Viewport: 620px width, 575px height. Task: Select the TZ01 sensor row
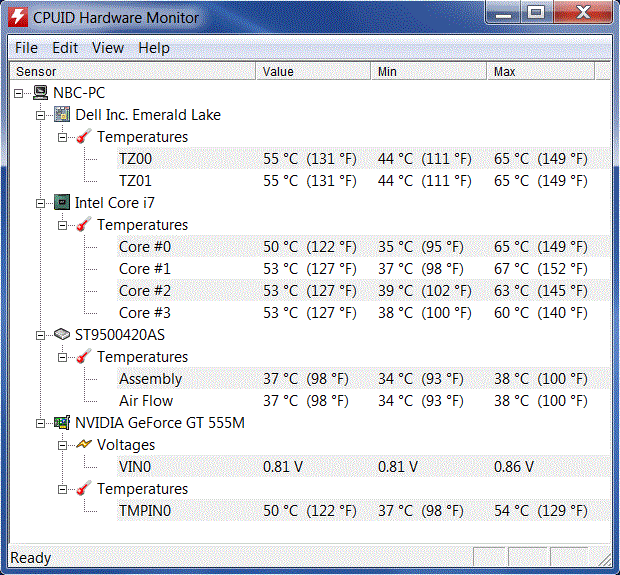click(x=363, y=181)
